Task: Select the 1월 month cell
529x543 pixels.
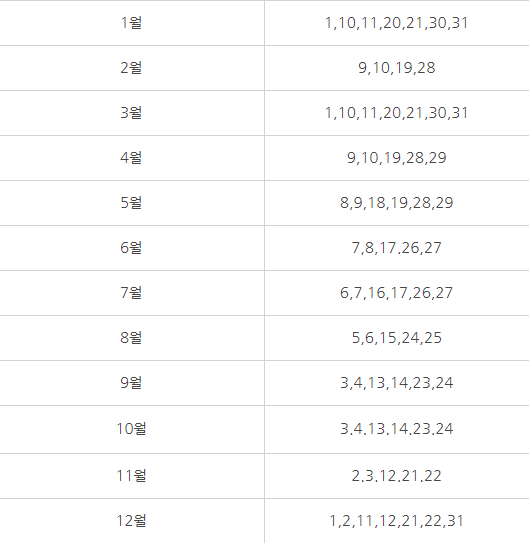Action: pyautogui.click(x=131, y=23)
